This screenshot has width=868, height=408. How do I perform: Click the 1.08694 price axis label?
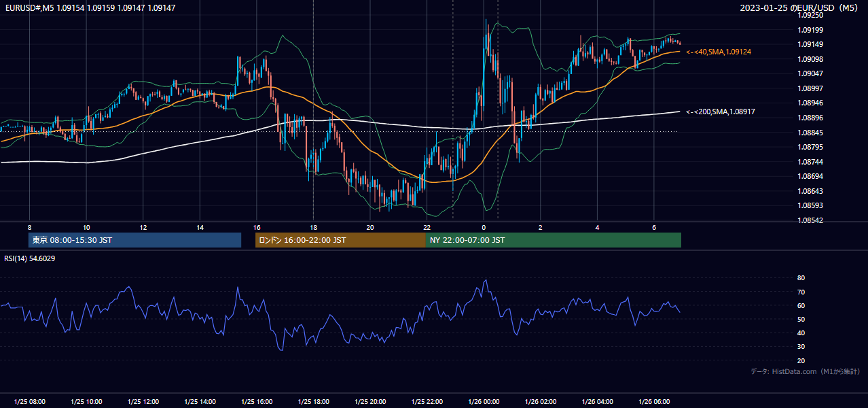click(810, 176)
